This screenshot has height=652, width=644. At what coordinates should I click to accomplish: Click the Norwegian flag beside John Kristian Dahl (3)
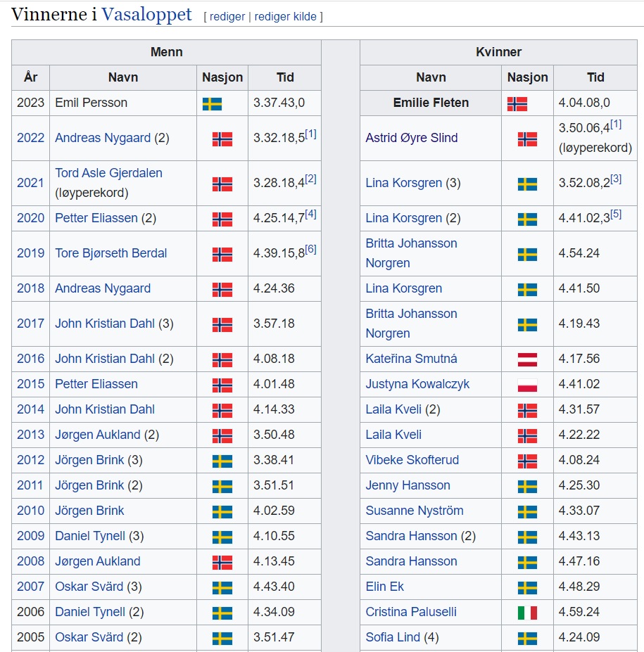coord(222,325)
